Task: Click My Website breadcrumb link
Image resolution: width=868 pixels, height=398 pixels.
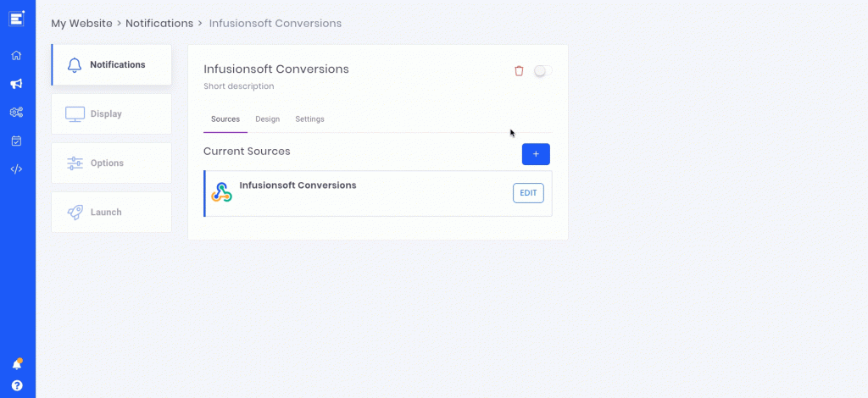Action: [x=82, y=23]
